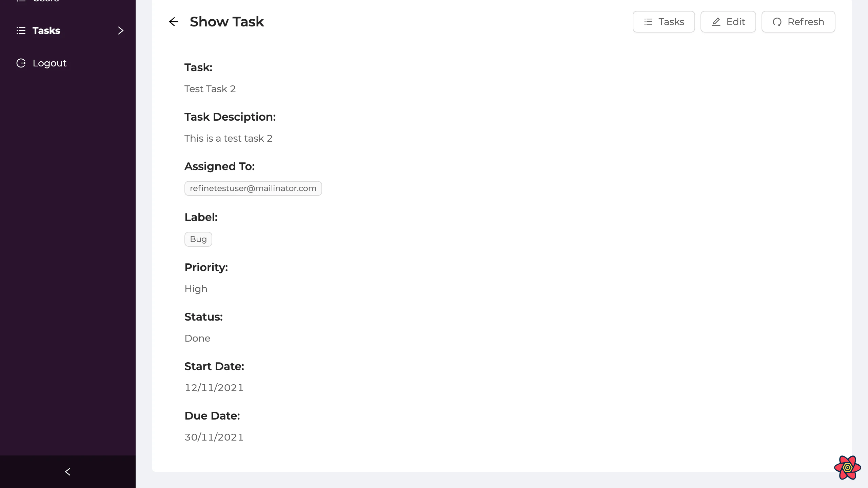Click the Tasks list icon in sidebar
The width and height of the screenshot is (868, 488).
(21, 30)
